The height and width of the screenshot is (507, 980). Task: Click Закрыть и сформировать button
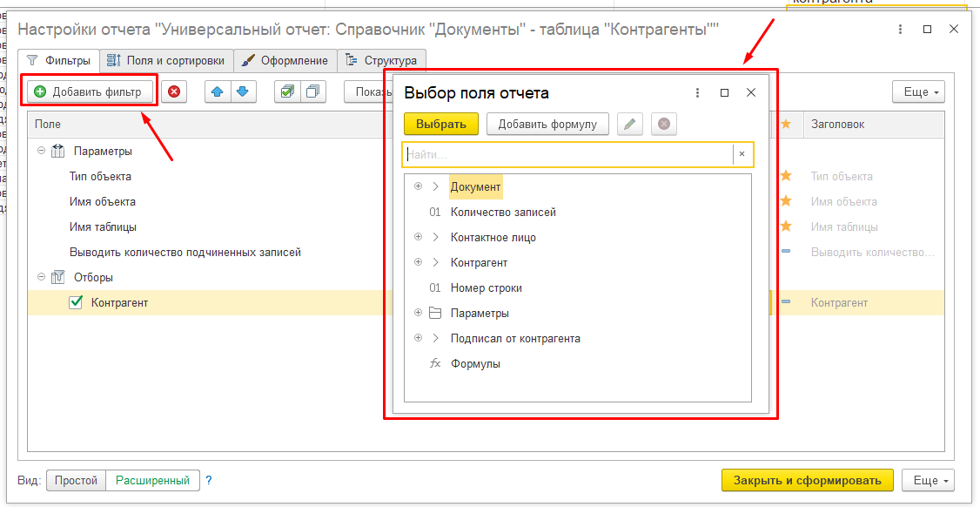coord(808,481)
